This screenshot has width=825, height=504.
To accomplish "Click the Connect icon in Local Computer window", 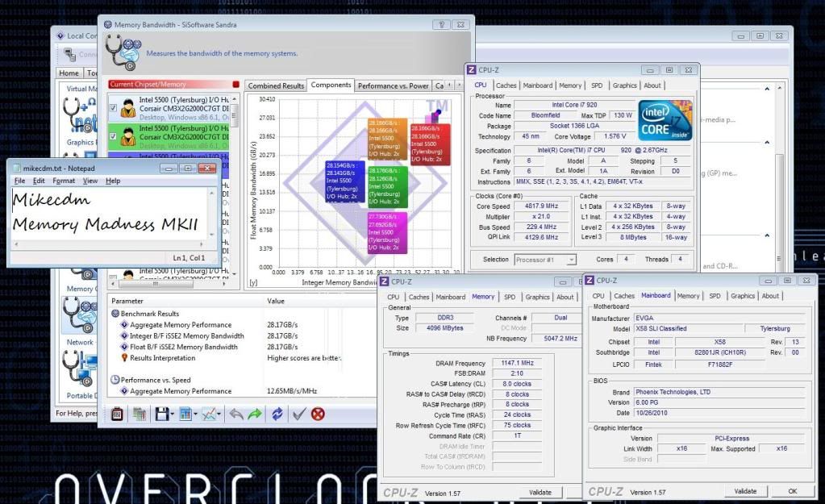I will (70, 54).
